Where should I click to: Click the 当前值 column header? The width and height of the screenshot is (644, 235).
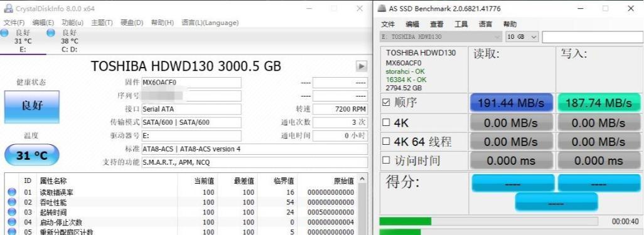pos(204,181)
